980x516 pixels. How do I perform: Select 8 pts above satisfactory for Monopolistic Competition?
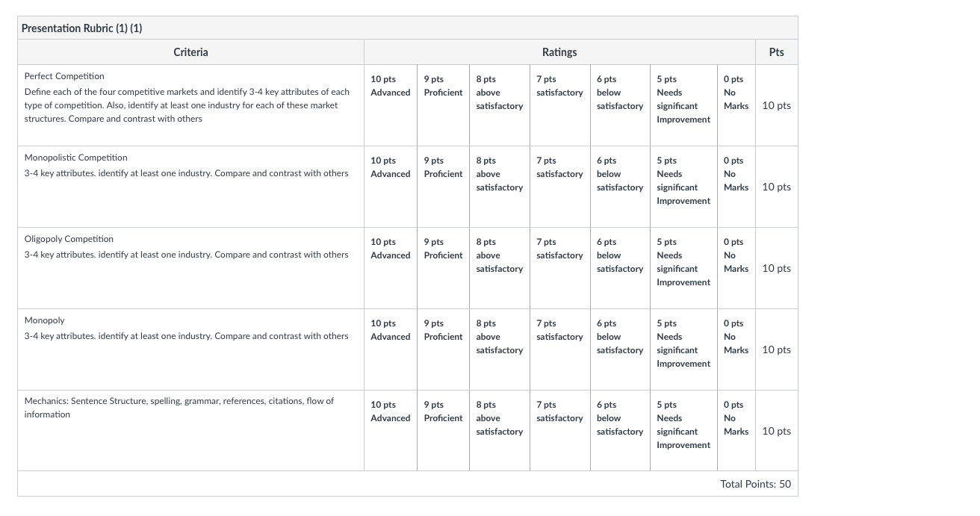[x=500, y=187]
